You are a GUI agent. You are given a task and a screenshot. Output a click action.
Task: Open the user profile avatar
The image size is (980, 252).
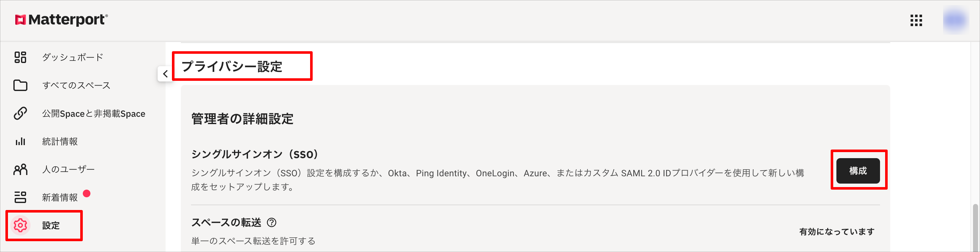pyautogui.click(x=956, y=21)
